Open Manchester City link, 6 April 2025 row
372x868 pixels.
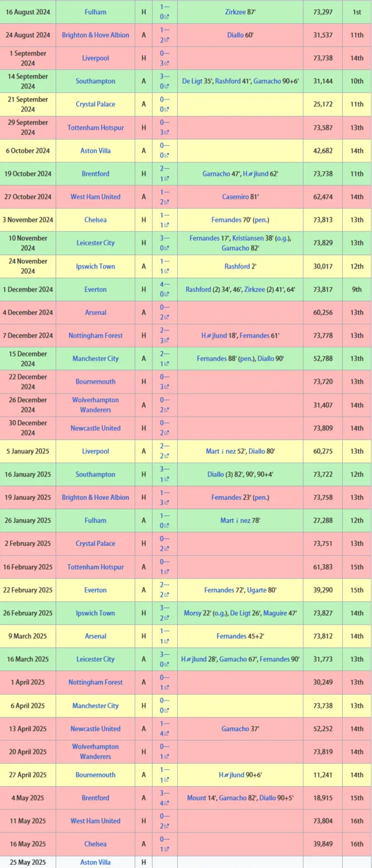[x=95, y=706]
